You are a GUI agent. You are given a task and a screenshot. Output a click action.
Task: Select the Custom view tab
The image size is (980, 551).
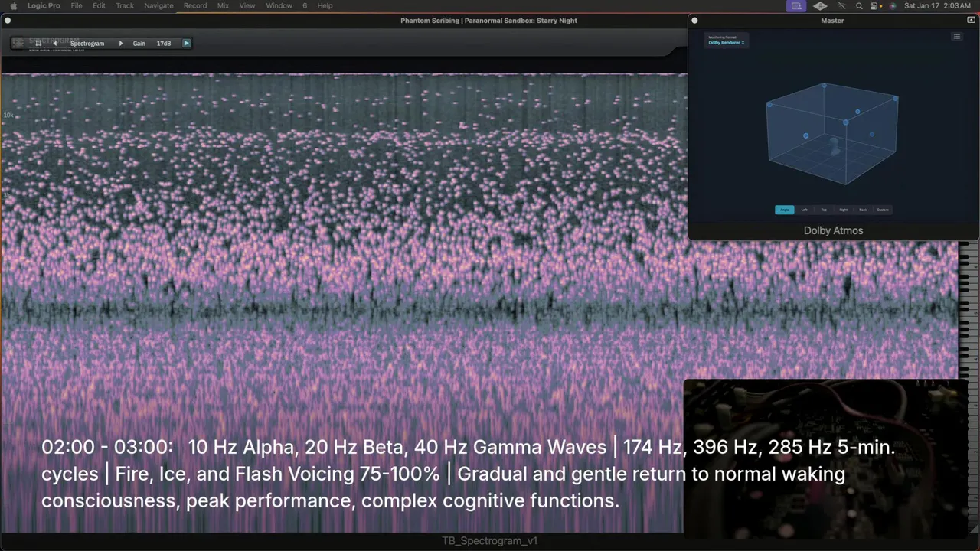point(883,210)
